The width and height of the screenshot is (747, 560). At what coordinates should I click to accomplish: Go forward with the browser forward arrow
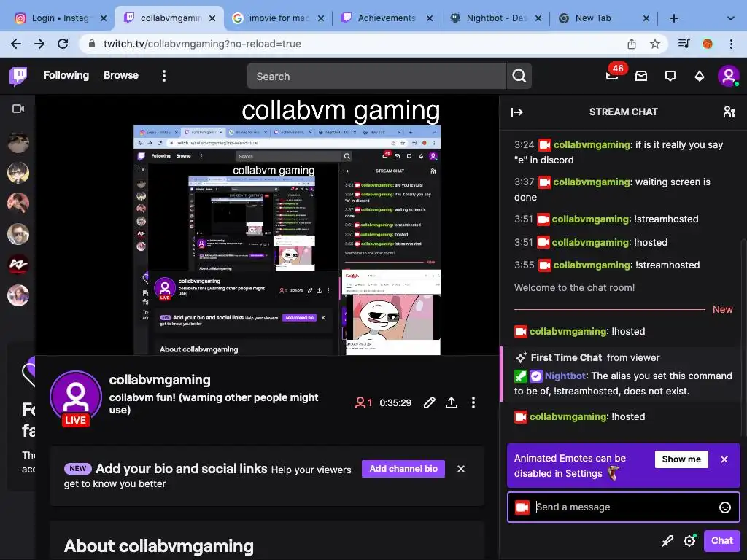pos(39,44)
